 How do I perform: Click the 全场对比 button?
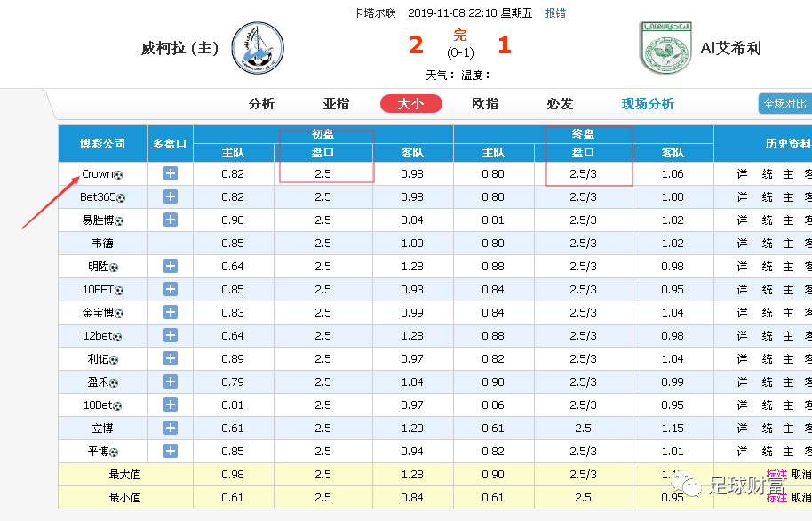click(x=785, y=104)
